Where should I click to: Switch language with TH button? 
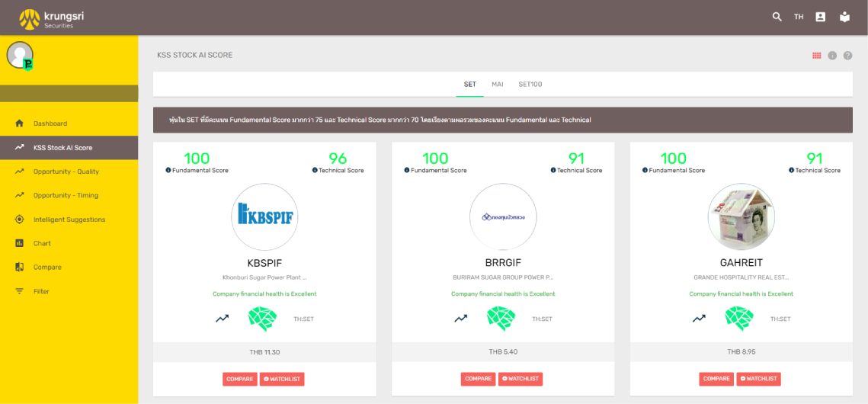point(799,18)
